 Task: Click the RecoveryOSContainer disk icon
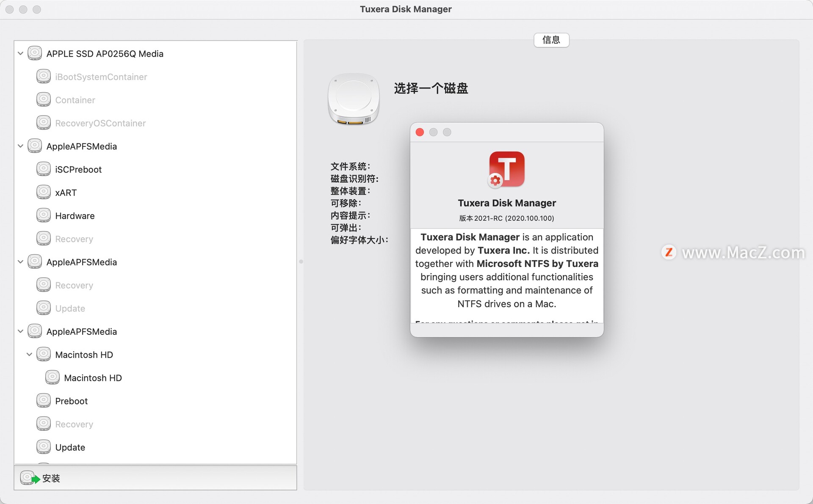(44, 123)
